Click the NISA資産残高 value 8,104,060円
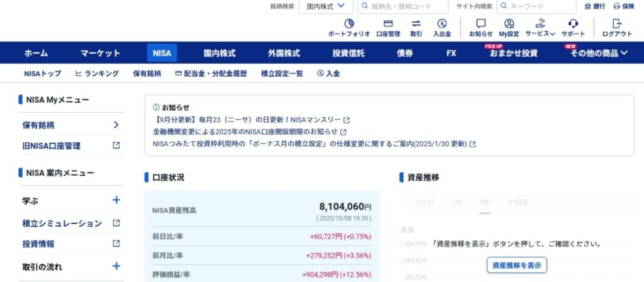 [x=345, y=206]
